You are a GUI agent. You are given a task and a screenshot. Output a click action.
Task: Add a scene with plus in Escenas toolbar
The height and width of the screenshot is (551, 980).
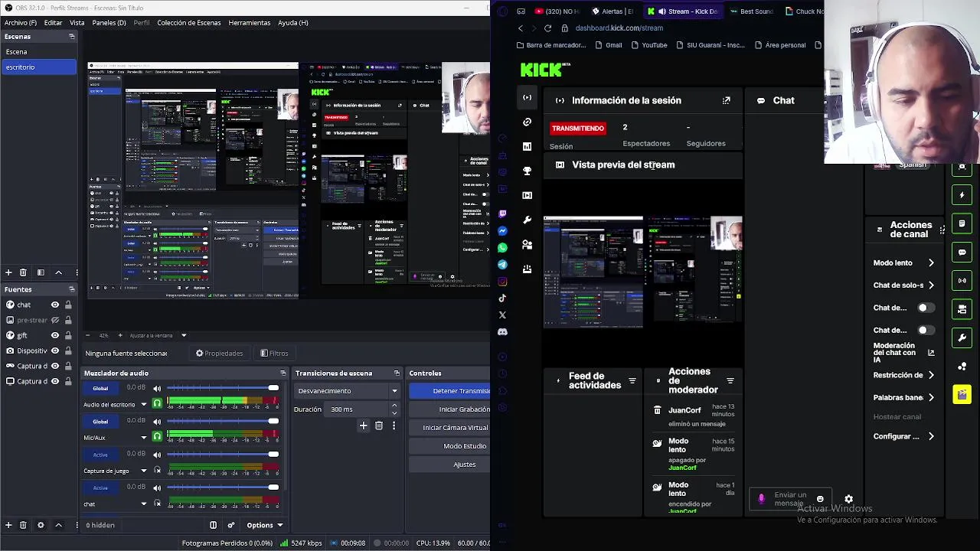click(8, 272)
